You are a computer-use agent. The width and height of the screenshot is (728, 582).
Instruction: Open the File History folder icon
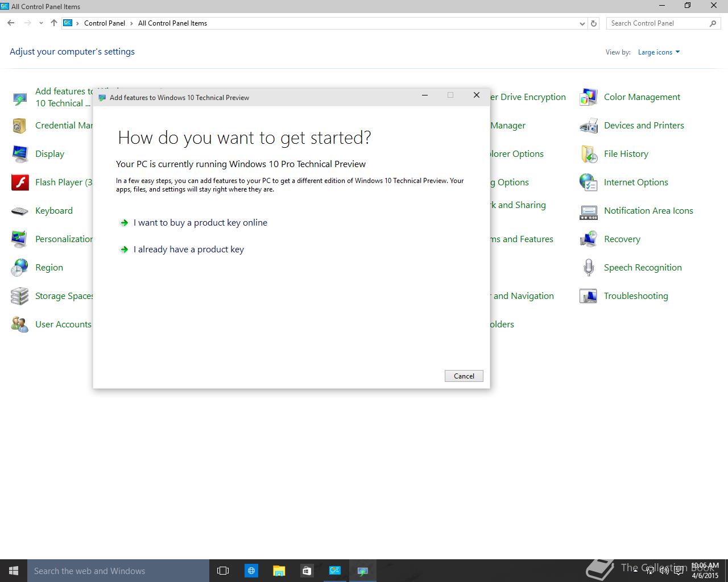point(589,154)
